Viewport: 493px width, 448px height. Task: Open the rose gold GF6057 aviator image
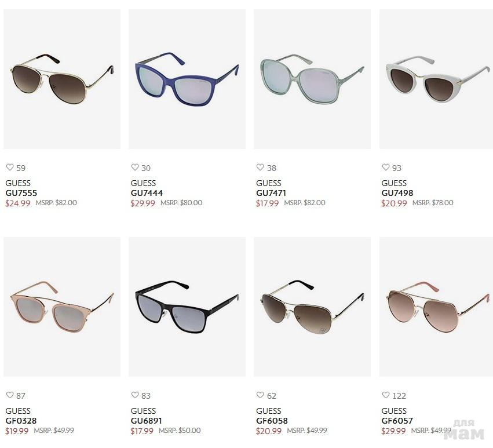tap(436, 307)
